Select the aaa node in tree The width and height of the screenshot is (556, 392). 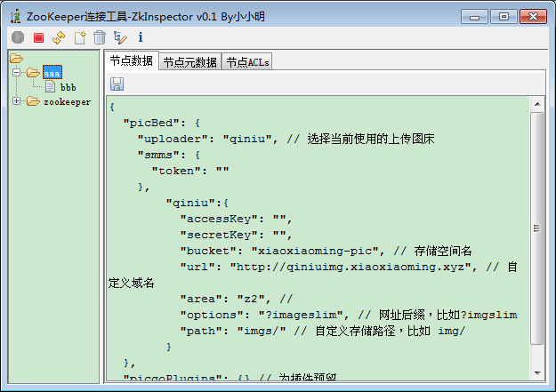pyautogui.click(x=52, y=73)
